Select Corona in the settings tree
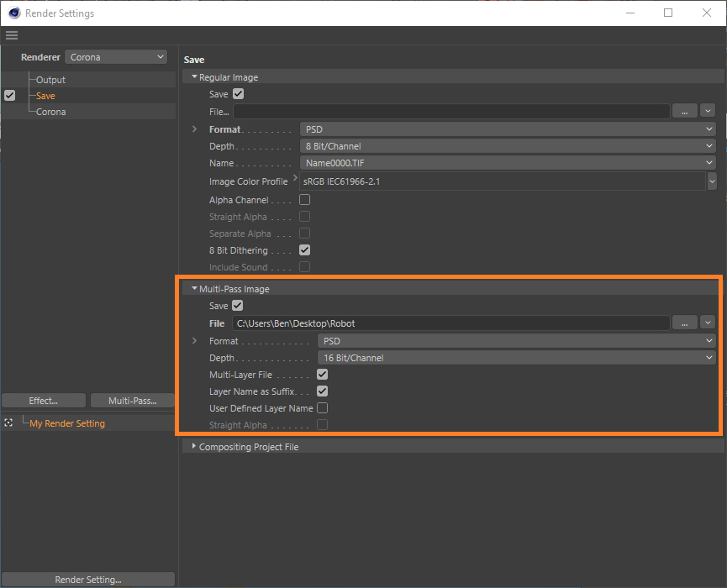The image size is (727, 588). pos(50,112)
